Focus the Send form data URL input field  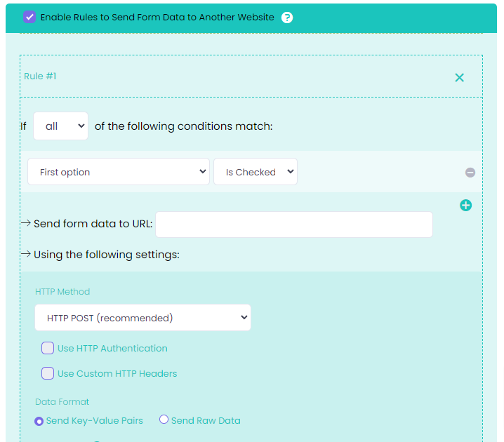(x=293, y=225)
